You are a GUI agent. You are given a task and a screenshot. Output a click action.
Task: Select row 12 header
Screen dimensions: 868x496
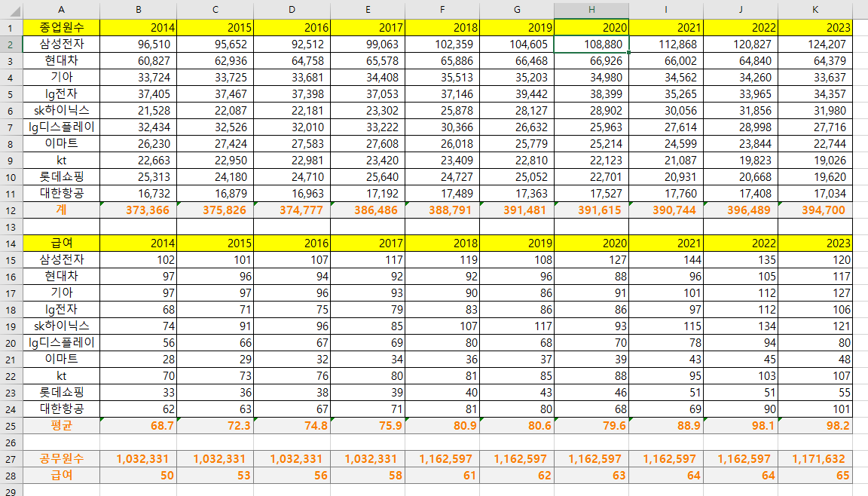click(x=11, y=210)
